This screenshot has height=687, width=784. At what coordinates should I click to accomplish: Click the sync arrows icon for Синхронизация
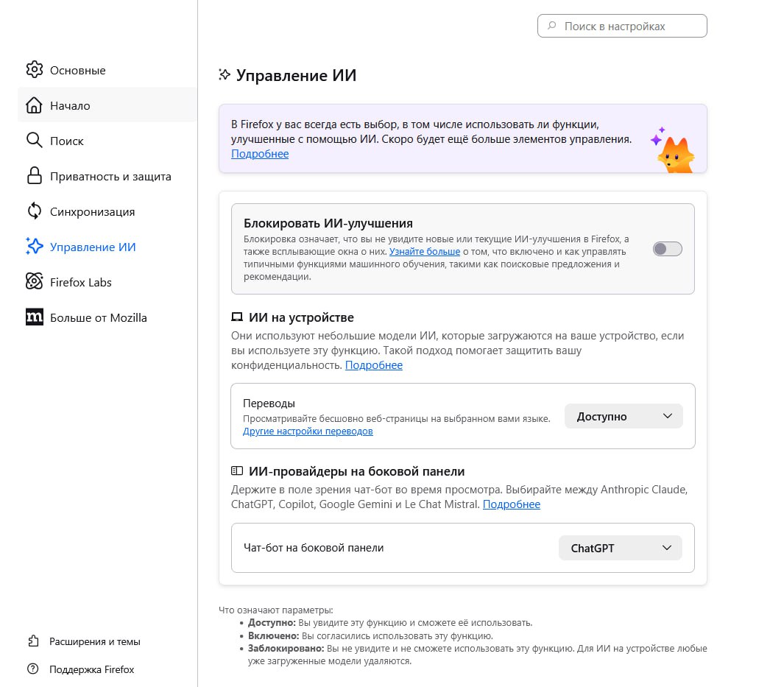[34, 211]
